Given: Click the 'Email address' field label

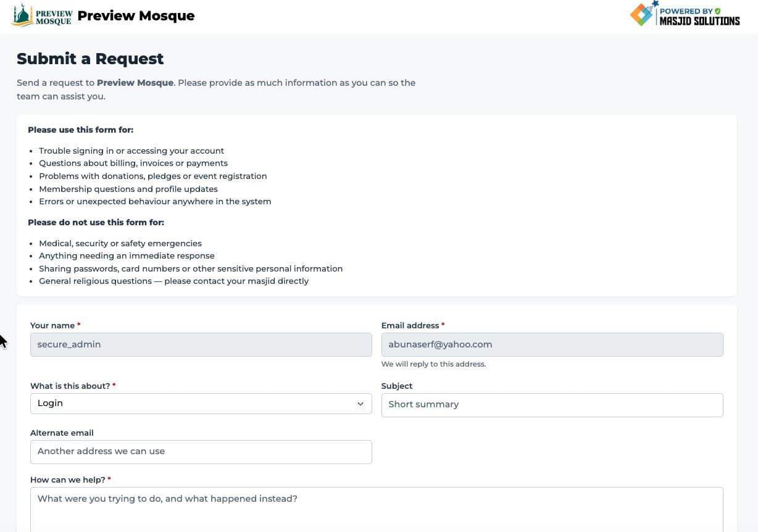Looking at the screenshot, I should (x=413, y=325).
